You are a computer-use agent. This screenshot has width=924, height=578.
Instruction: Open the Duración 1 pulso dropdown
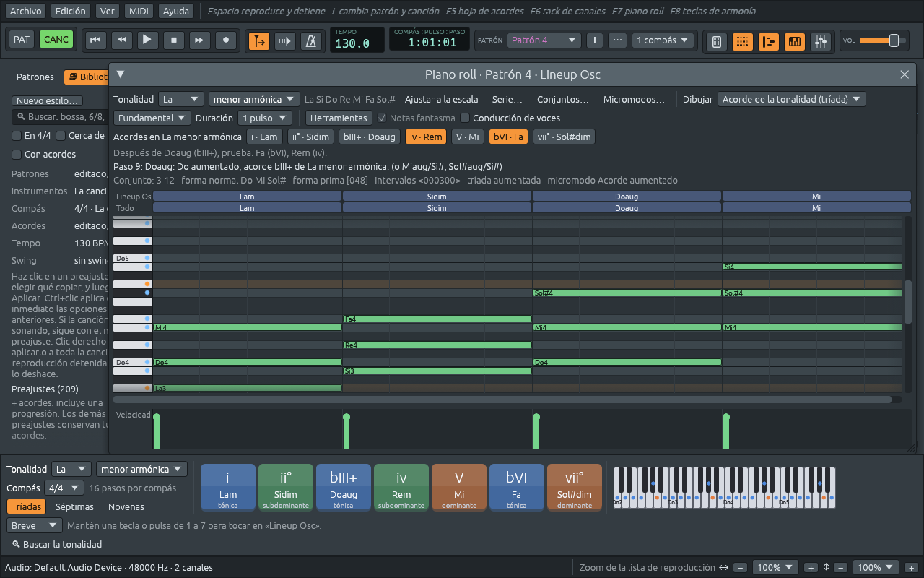tap(264, 118)
